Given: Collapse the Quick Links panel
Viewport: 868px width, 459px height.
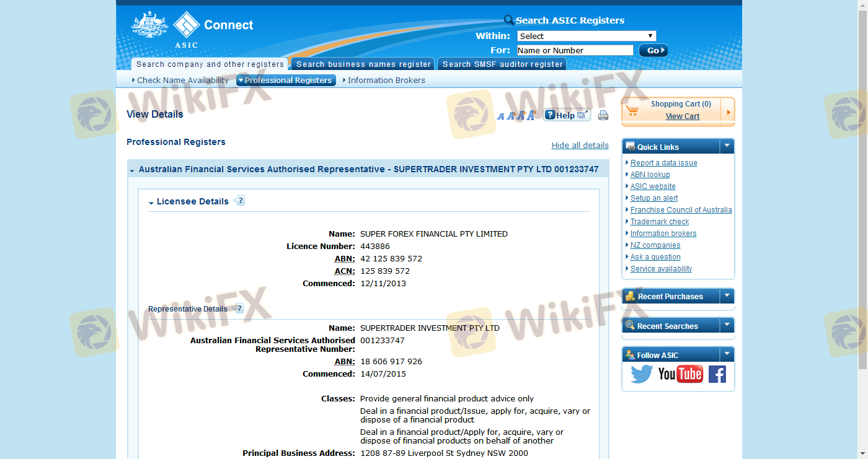Looking at the screenshot, I should [x=727, y=146].
